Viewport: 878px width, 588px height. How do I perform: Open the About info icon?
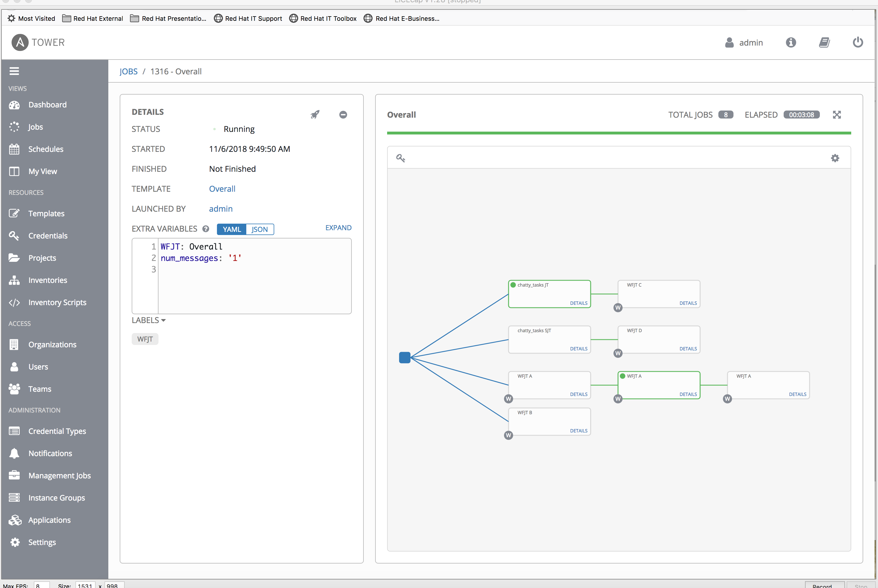(790, 42)
